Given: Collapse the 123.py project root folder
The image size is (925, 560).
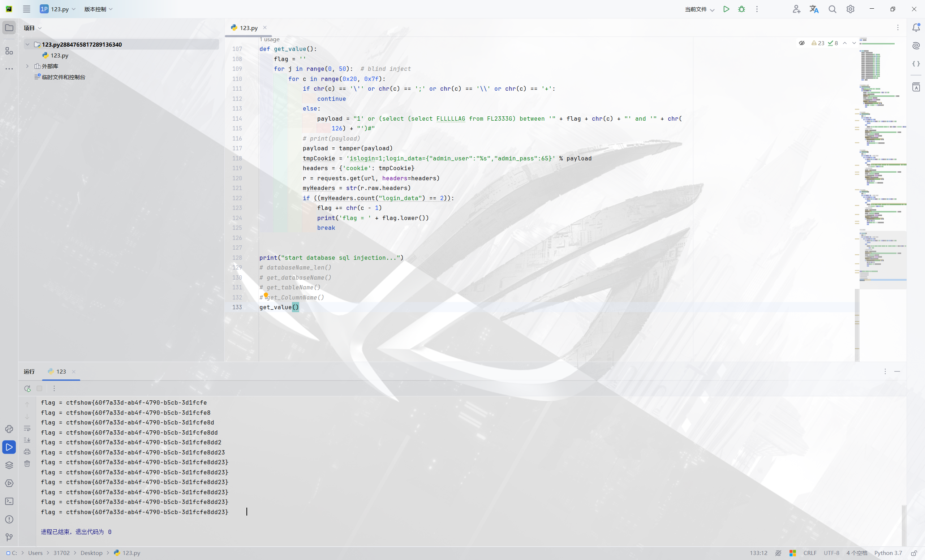Looking at the screenshot, I should pos(27,44).
